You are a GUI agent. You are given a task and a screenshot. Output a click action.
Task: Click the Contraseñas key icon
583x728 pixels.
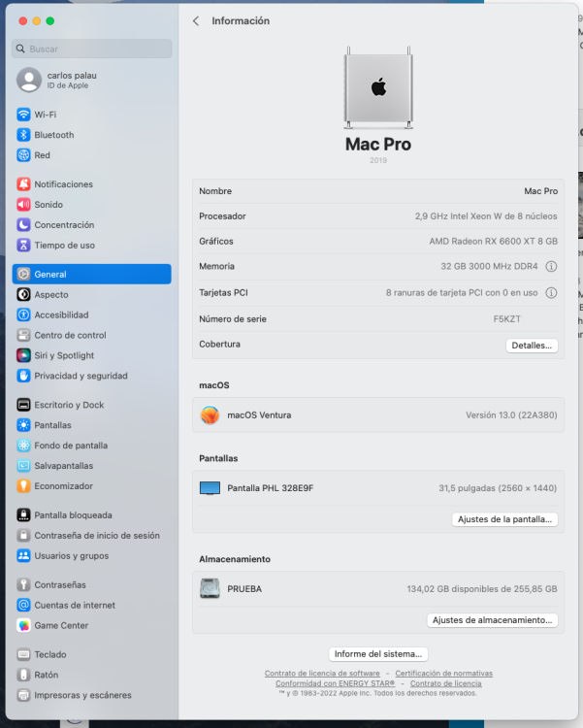[23, 585]
